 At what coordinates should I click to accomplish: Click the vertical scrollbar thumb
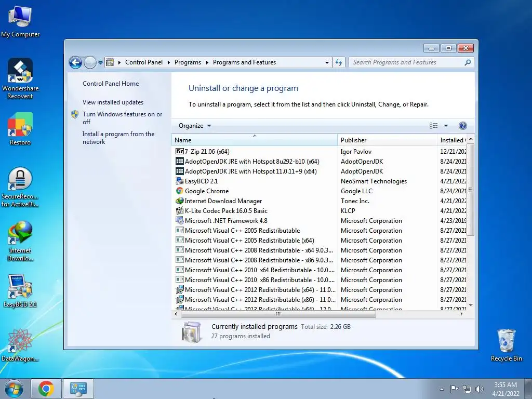(x=470, y=189)
